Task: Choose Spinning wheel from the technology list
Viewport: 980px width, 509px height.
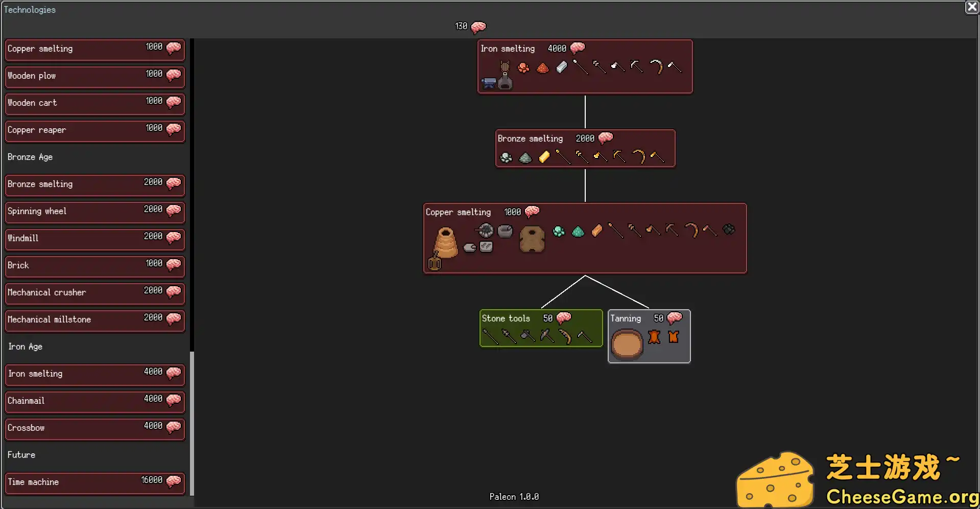Action: 94,212
